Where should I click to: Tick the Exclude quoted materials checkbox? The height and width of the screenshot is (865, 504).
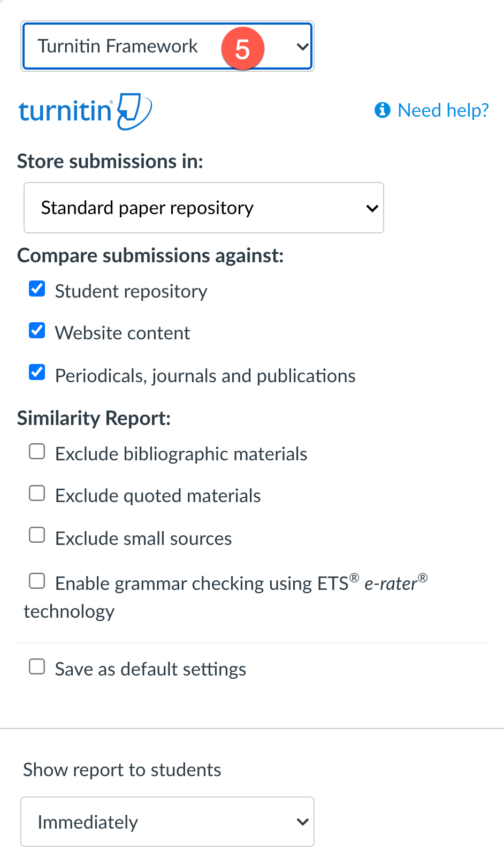click(x=37, y=493)
